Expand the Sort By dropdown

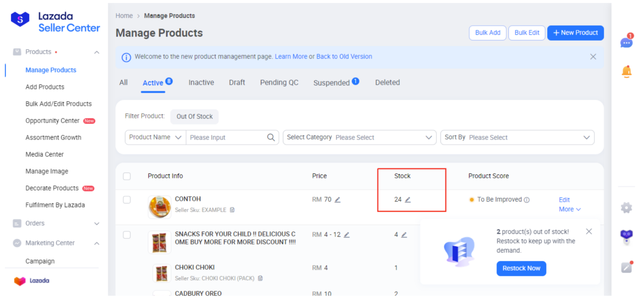[517, 138]
